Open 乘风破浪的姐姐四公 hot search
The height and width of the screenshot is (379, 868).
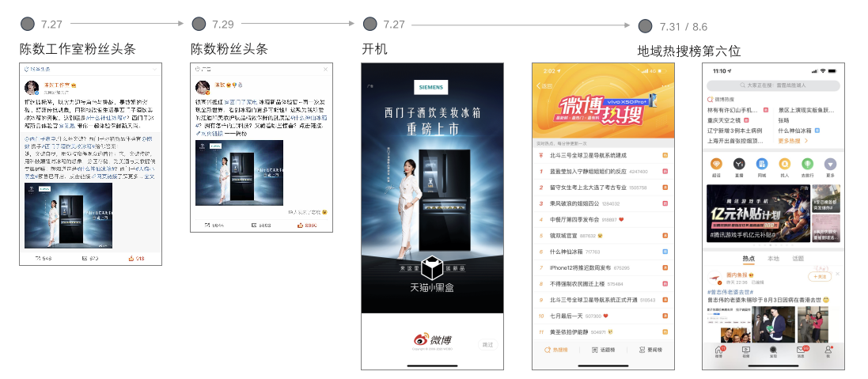coord(604,203)
